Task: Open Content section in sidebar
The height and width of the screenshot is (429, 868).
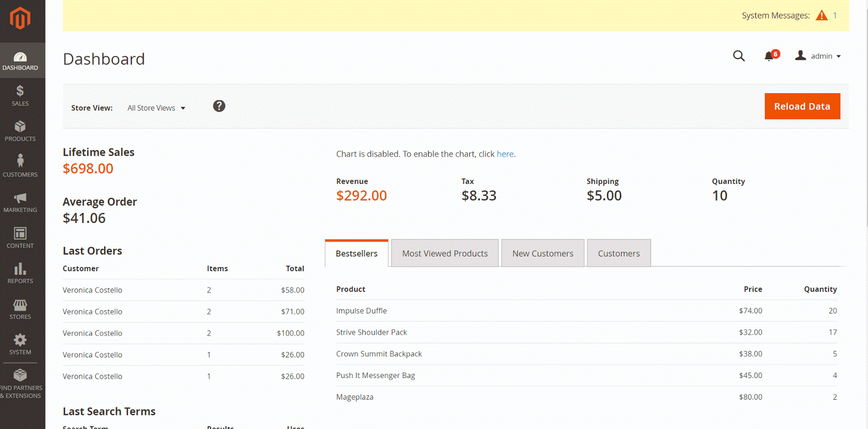Action: 20,238
